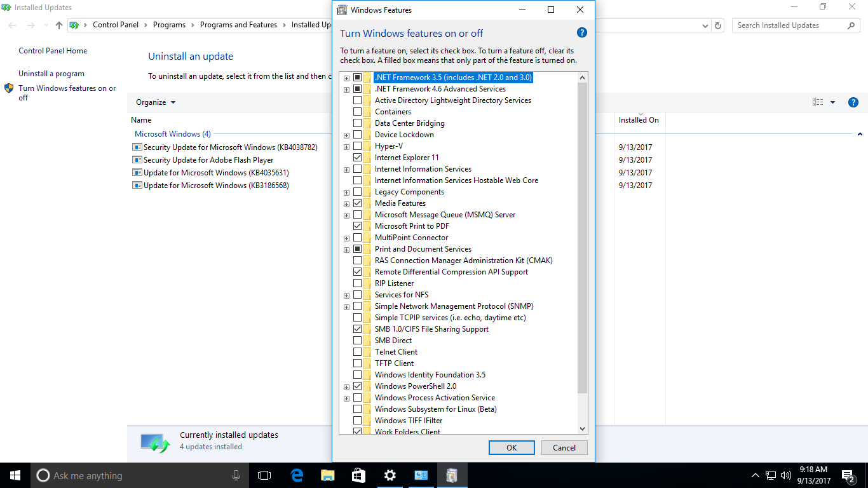Image resolution: width=868 pixels, height=488 pixels.
Task: Click Programs and Features breadcrumb
Action: point(238,25)
